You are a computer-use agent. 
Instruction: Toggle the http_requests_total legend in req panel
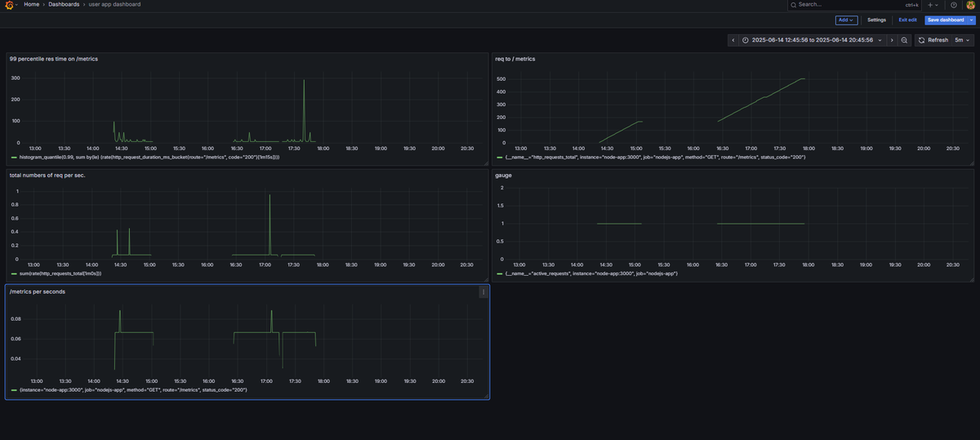(655, 158)
